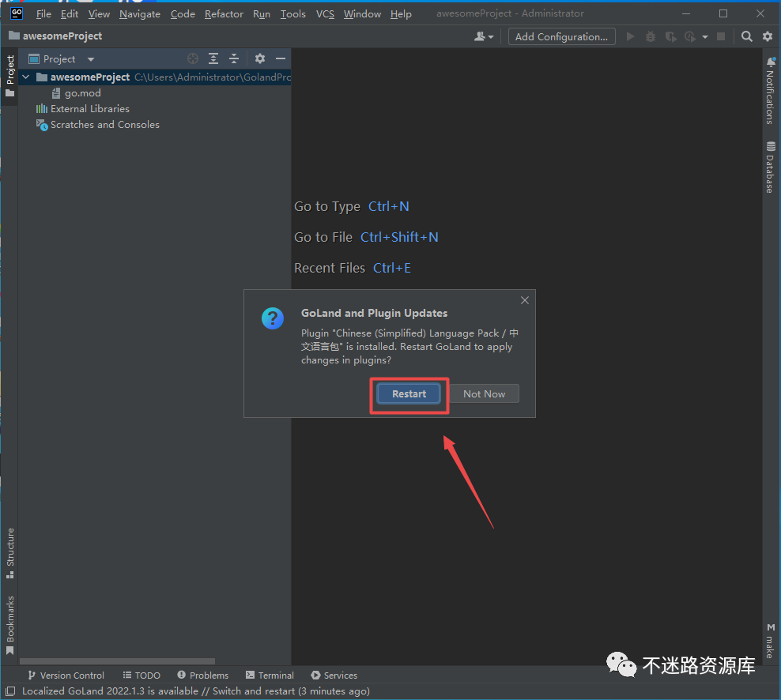781x700 pixels.
Task: Open the View menu
Action: pyautogui.click(x=99, y=14)
